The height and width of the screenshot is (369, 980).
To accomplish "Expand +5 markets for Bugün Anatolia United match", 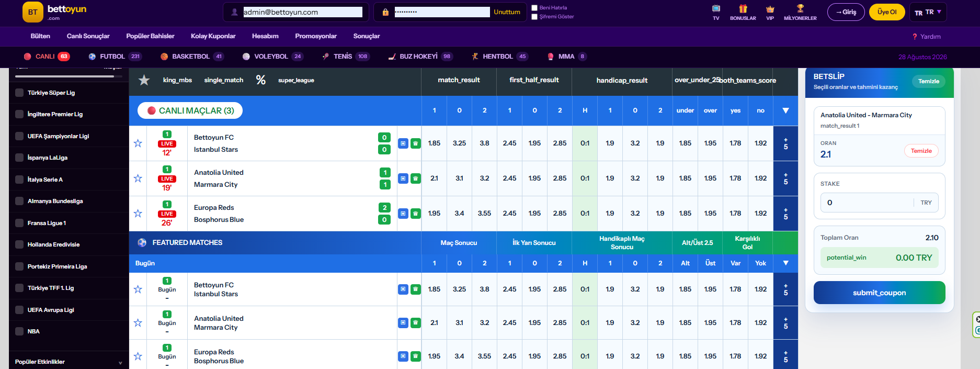I will click(785, 323).
